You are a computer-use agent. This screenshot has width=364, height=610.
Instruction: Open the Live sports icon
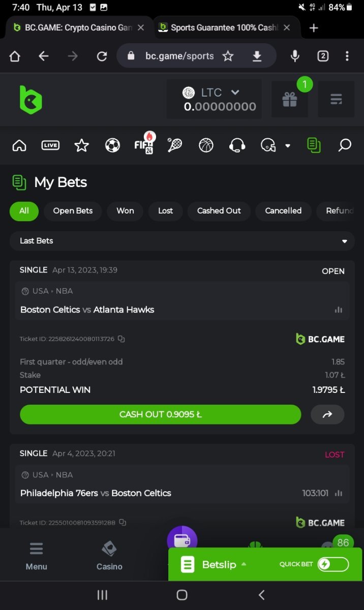tap(50, 146)
